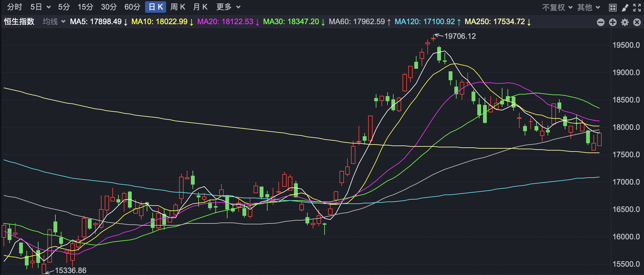The height and width of the screenshot is (275, 644).
Task: Select the 60分 timeframe
Action: coord(132,7)
